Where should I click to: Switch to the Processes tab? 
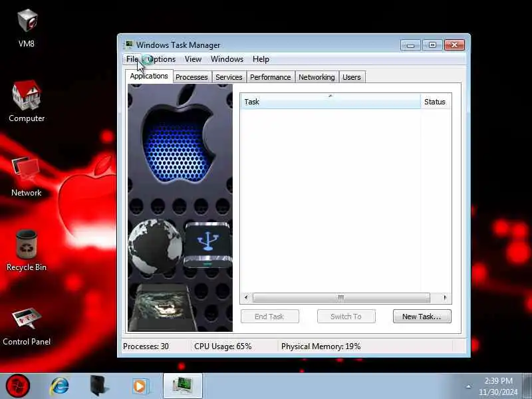192,77
